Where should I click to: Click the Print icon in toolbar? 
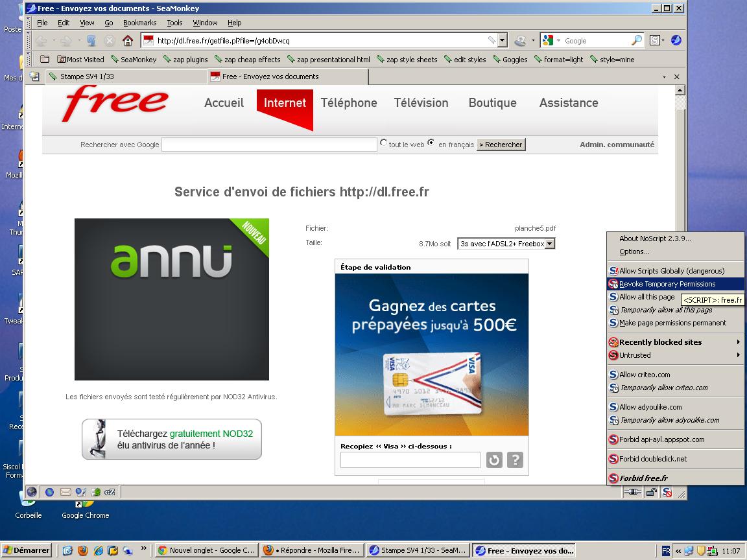[x=520, y=40]
